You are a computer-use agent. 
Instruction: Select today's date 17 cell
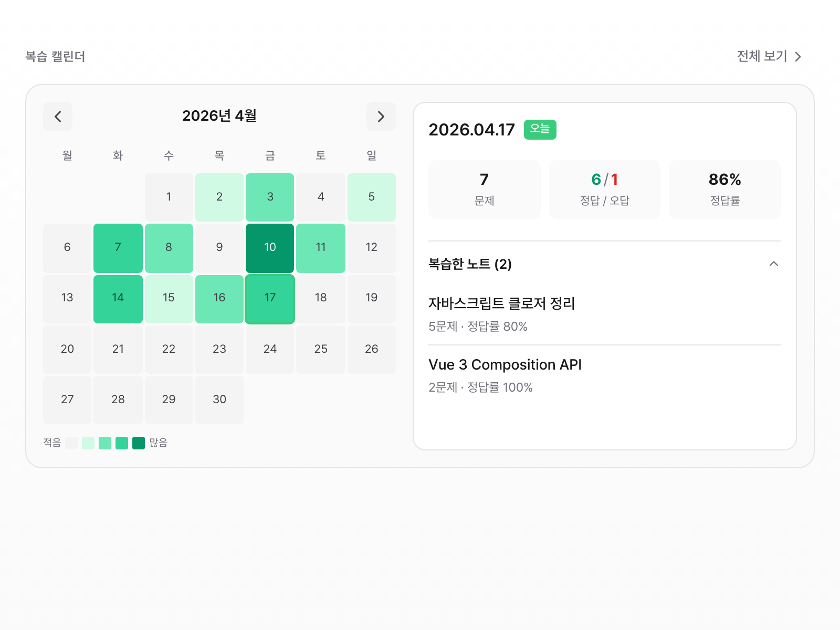(270, 298)
